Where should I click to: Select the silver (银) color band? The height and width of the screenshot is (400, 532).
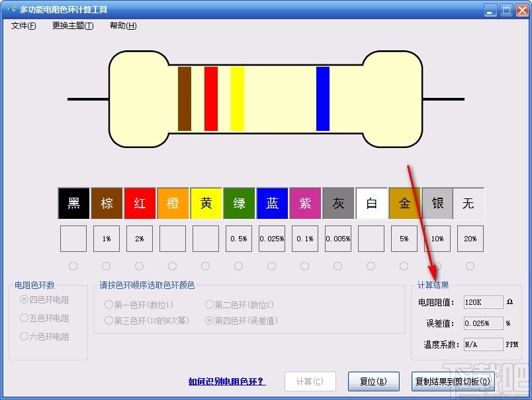(x=437, y=203)
